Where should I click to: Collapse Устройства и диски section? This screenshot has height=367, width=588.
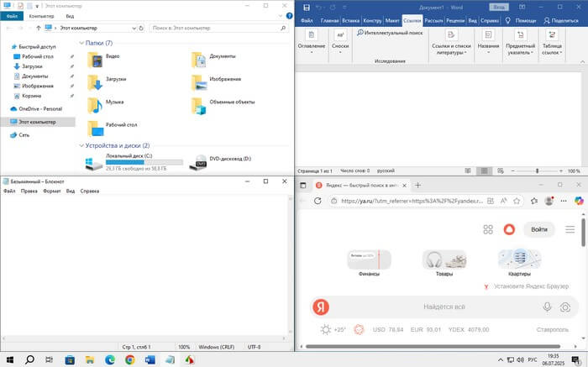pyautogui.click(x=81, y=145)
